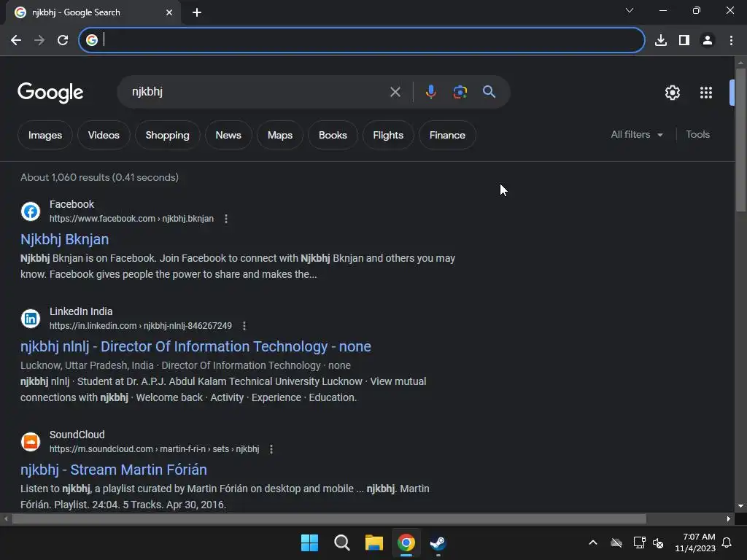
Task: Click the horizontal scrollbar thumb
Action: [329, 518]
